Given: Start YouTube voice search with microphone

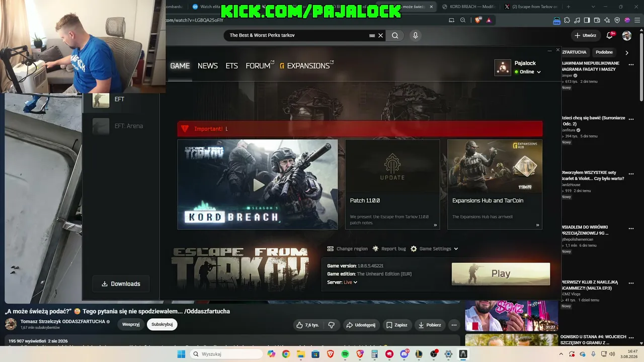Looking at the screenshot, I should pos(415,35).
